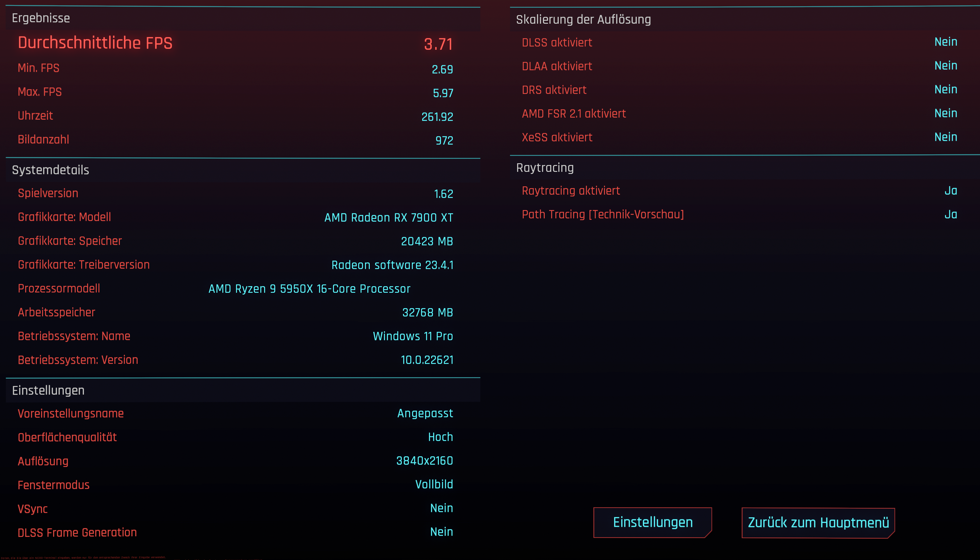Viewport: 980px width, 560px height.
Task: Click Raytracing aktiviert Ja value
Action: (950, 191)
